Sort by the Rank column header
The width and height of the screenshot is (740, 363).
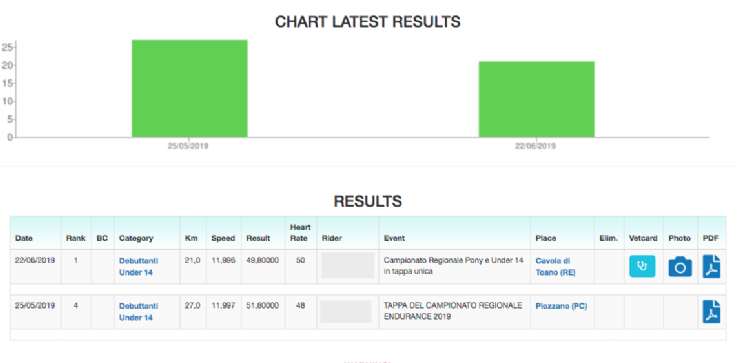pos(76,238)
